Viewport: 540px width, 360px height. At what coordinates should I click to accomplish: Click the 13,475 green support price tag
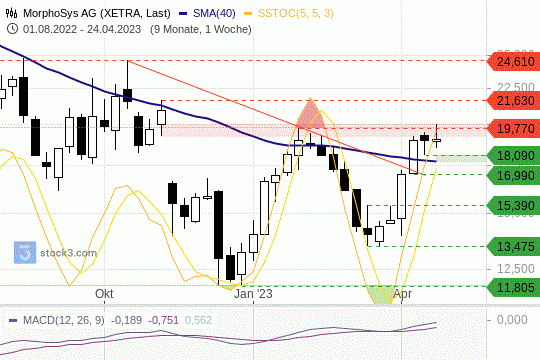click(x=513, y=246)
